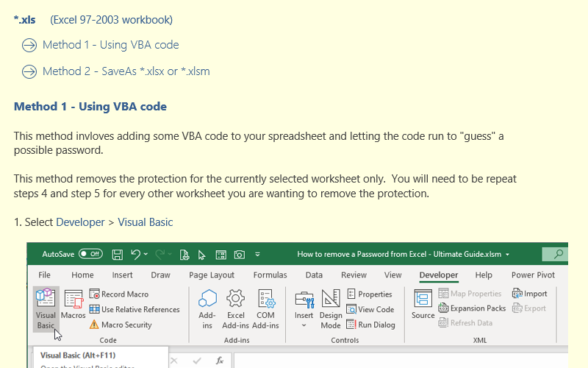
Task: Click the pointer select icon in quick access toolbar
Action: [x=201, y=255]
